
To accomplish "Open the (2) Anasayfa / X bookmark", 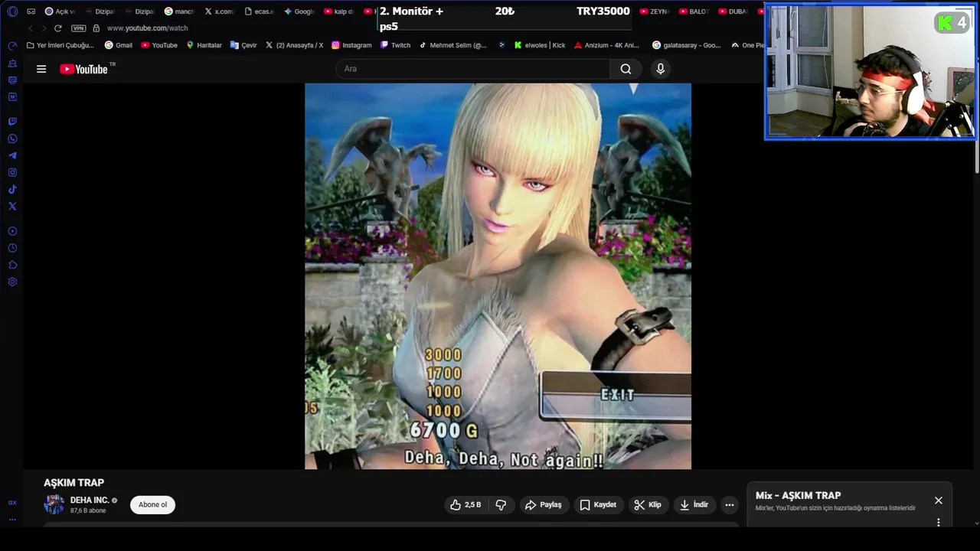I will [294, 45].
